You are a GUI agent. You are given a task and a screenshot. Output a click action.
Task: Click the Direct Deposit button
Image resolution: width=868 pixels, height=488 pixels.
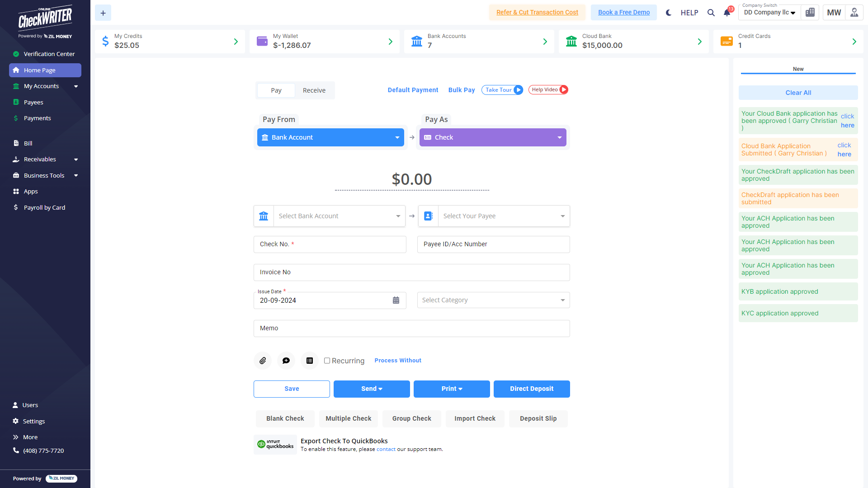coord(532,389)
